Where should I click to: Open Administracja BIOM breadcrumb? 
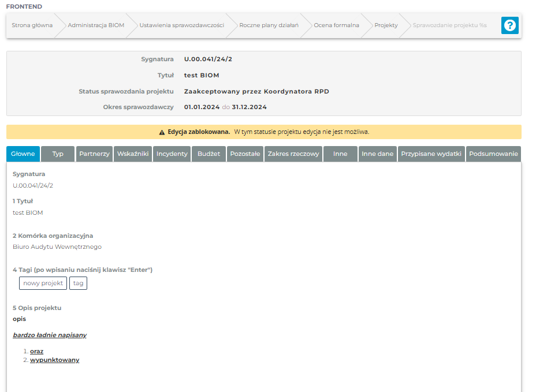tap(96, 25)
